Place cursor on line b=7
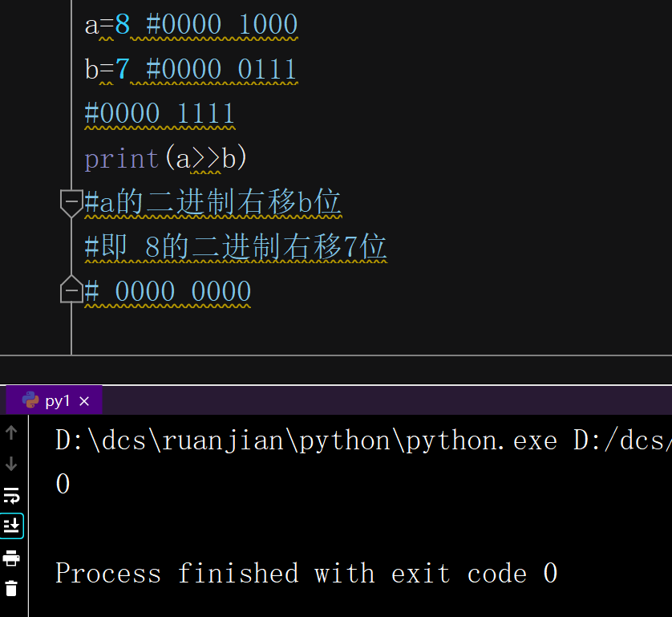This screenshot has width=672, height=617. (191, 70)
